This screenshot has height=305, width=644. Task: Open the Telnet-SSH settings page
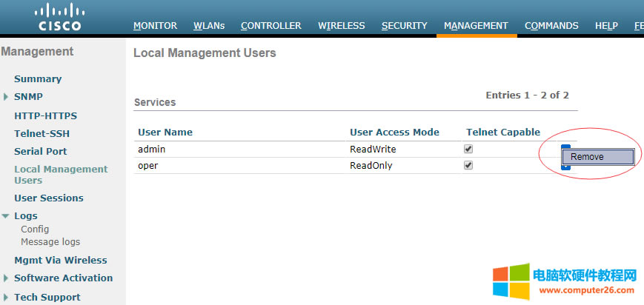point(42,134)
